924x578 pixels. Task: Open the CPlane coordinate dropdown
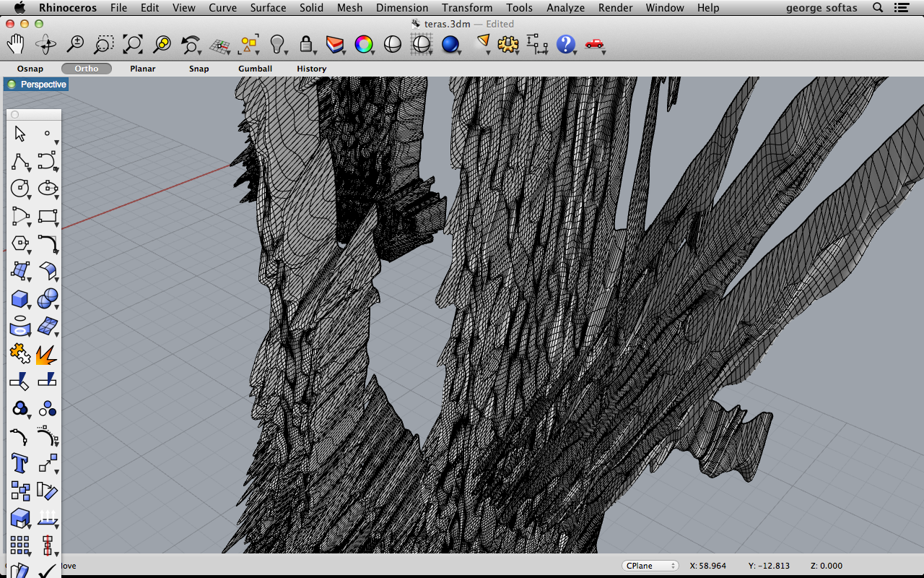point(650,566)
